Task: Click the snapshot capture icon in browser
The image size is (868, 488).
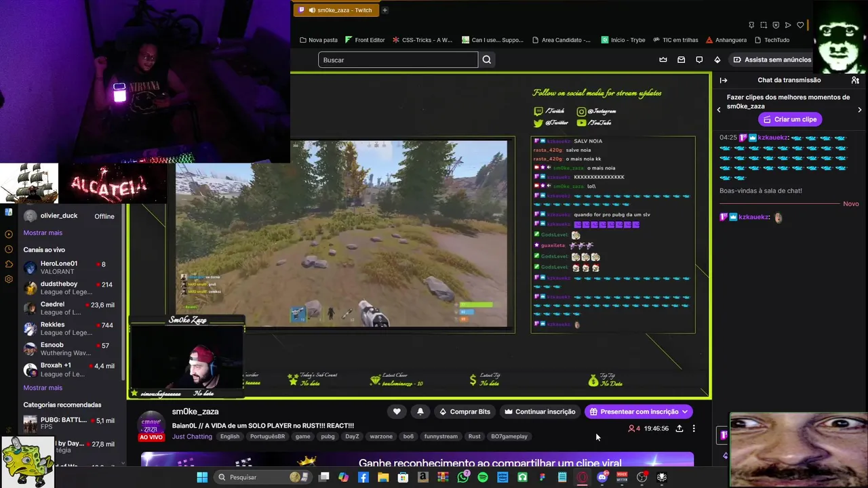Action: pyautogui.click(x=764, y=25)
